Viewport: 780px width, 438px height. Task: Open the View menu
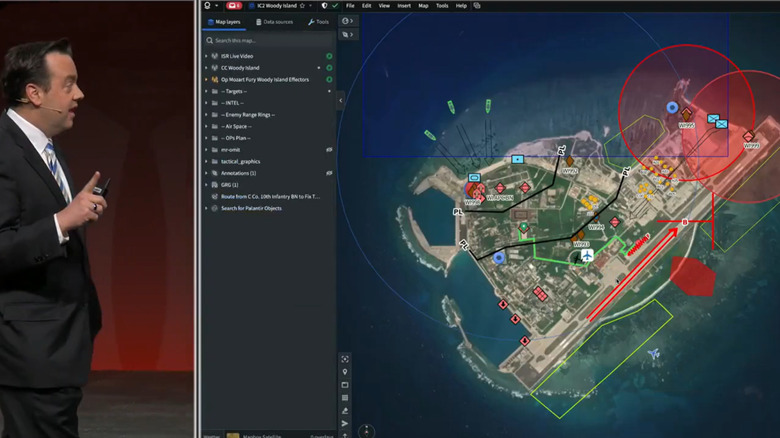pos(384,6)
